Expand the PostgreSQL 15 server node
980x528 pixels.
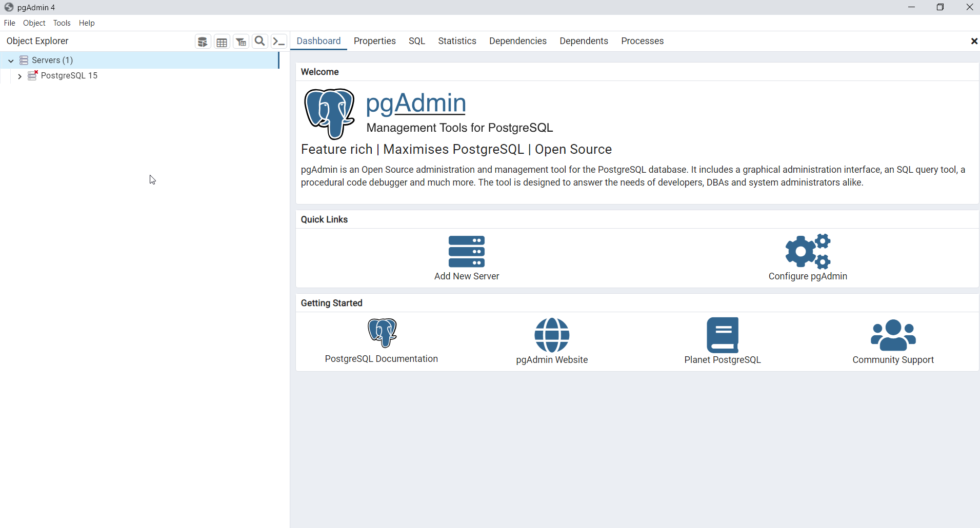[x=19, y=76]
